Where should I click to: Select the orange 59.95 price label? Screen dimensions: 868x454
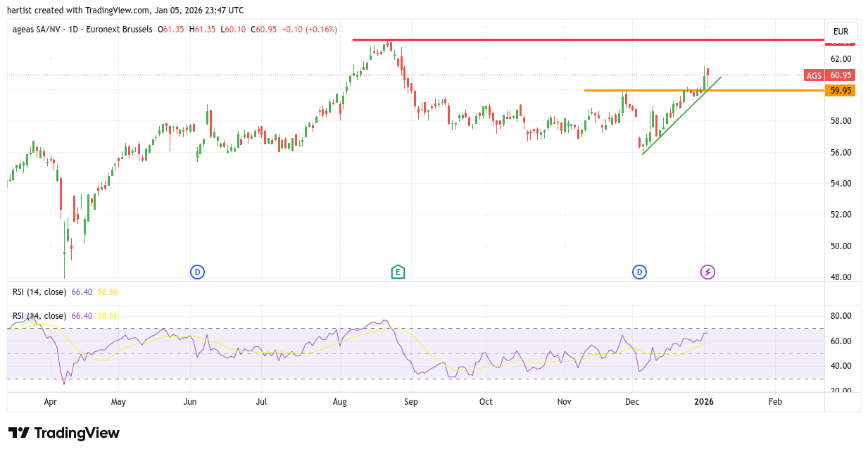click(x=840, y=91)
